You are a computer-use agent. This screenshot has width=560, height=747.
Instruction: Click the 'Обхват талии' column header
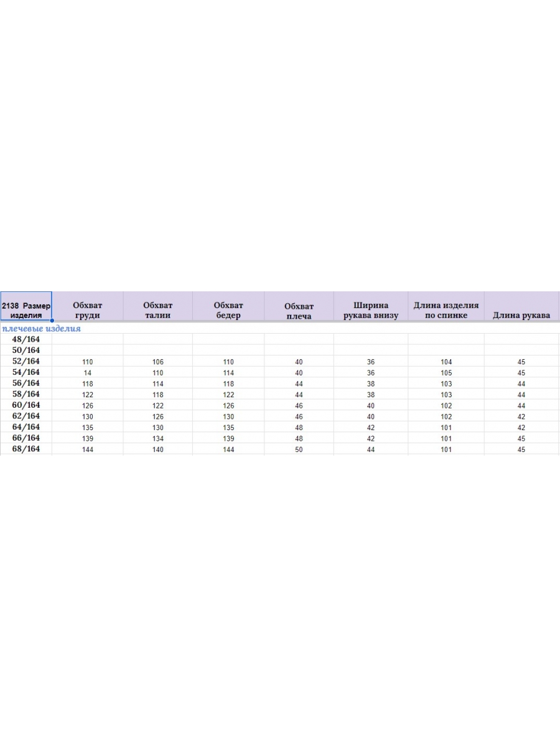(157, 310)
